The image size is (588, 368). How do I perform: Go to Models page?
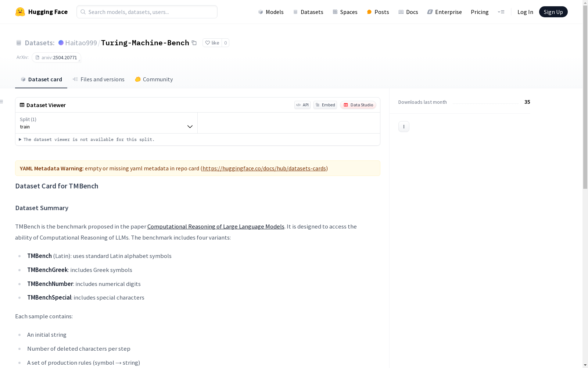[271, 12]
